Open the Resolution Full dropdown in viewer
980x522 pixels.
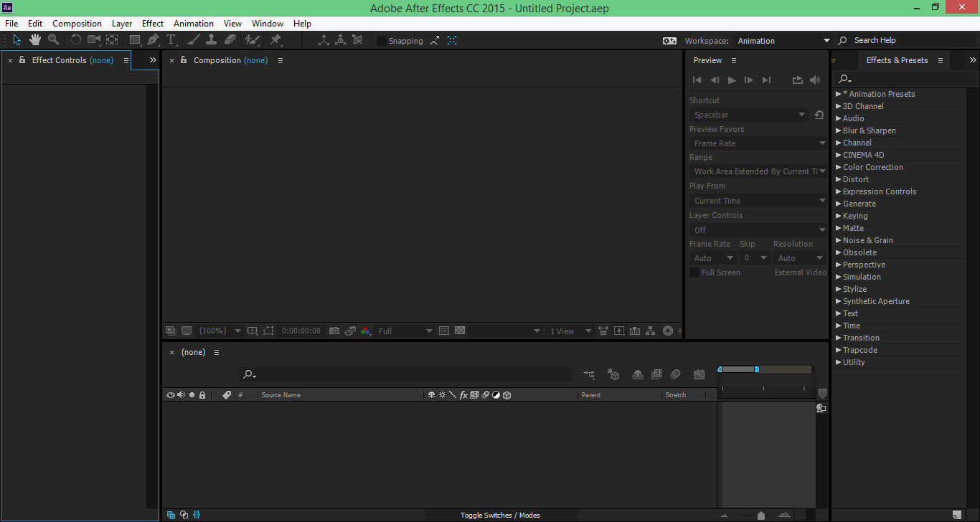(x=405, y=331)
